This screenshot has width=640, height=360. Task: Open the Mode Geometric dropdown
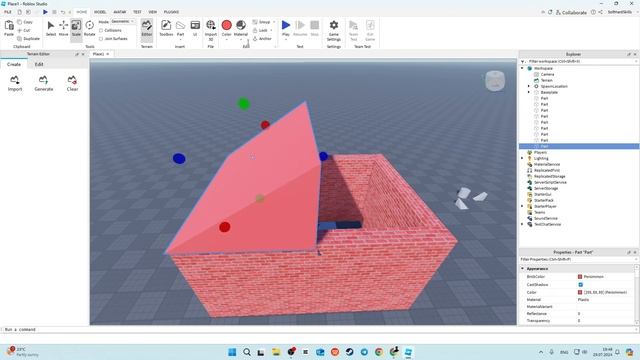pos(123,21)
